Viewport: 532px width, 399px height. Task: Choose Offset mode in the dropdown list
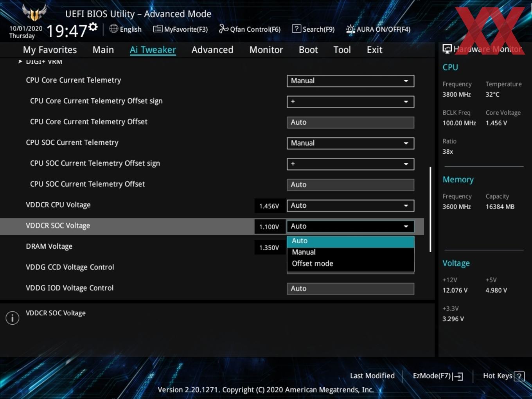(350, 264)
